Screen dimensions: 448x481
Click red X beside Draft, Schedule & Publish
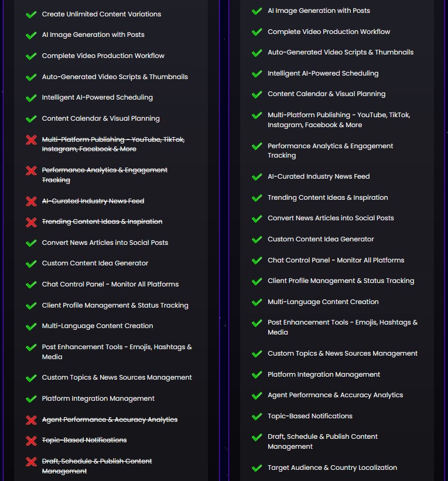(x=32, y=462)
